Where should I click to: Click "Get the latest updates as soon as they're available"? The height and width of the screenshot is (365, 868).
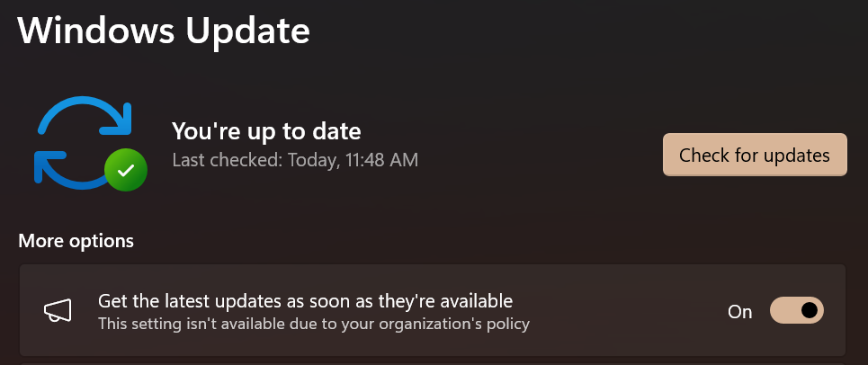point(305,300)
